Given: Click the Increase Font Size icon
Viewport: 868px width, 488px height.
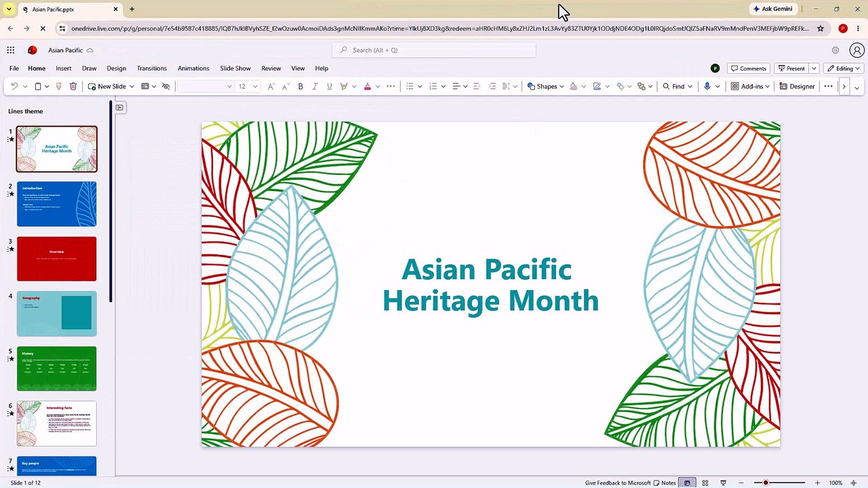Looking at the screenshot, I should tap(271, 87).
